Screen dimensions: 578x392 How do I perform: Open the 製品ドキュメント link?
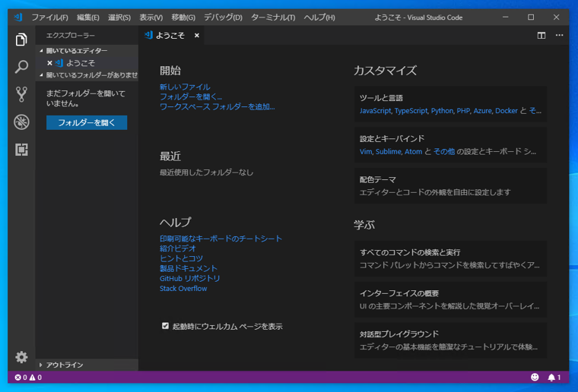[189, 268]
